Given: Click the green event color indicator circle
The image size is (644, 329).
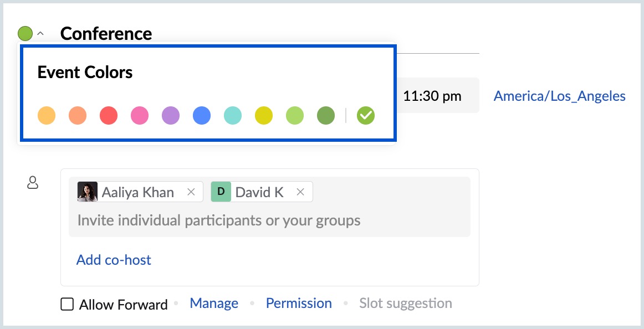Looking at the screenshot, I should pyautogui.click(x=25, y=34).
